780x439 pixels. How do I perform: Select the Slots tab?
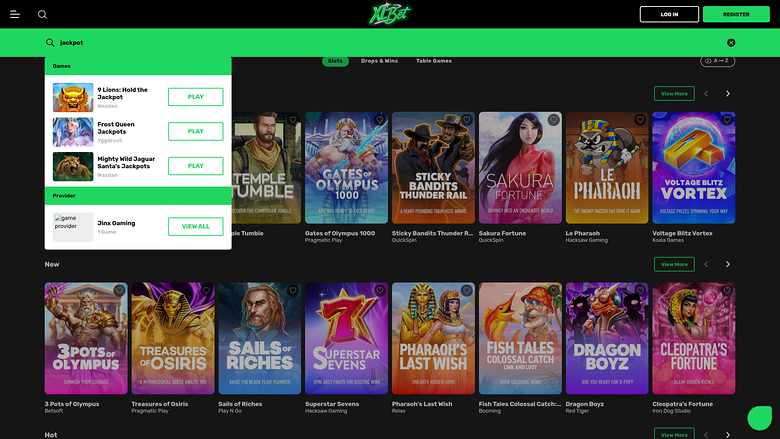coord(335,61)
